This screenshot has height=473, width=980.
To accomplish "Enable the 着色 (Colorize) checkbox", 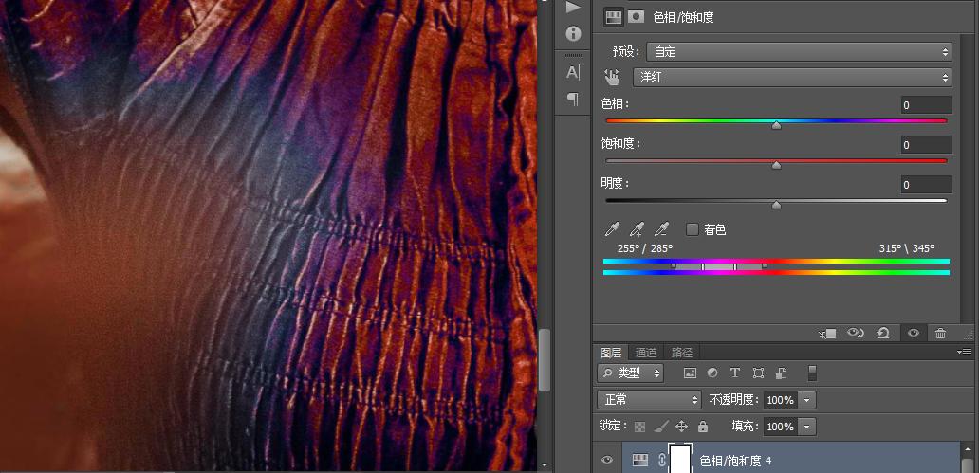I will (693, 229).
